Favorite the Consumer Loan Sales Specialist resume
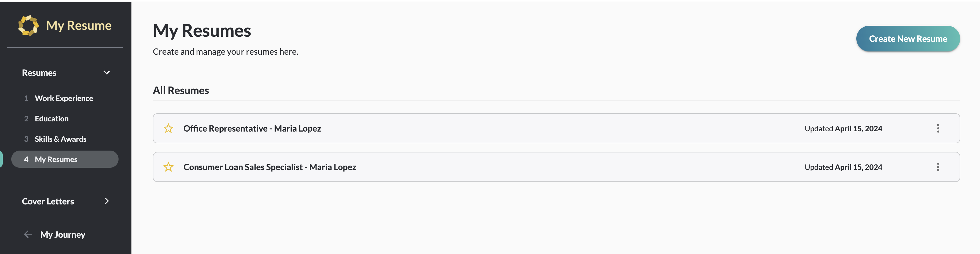Image resolution: width=980 pixels, height=254 pixels. [168, 167]
